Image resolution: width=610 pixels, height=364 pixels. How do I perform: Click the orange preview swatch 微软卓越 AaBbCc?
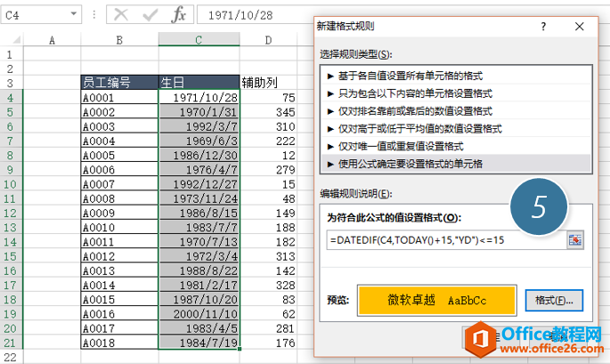pyautogui.click(x=437, y=300)
